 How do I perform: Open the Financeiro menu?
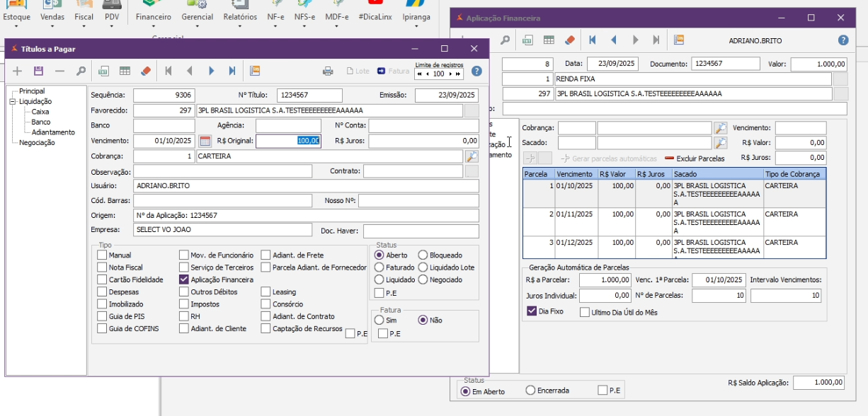pyautogui.click(x=154, y=16)
